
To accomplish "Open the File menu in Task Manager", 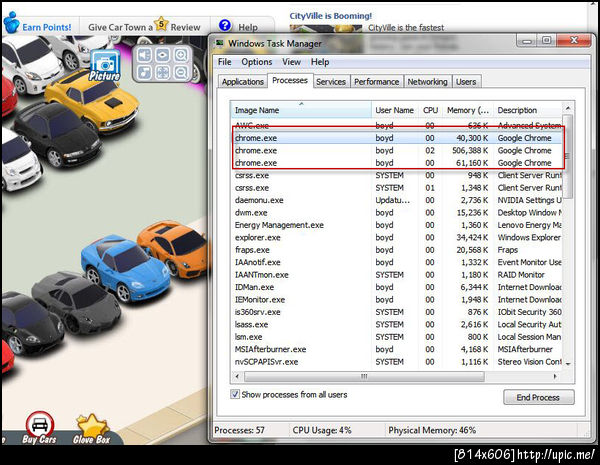I will point(225,62).
